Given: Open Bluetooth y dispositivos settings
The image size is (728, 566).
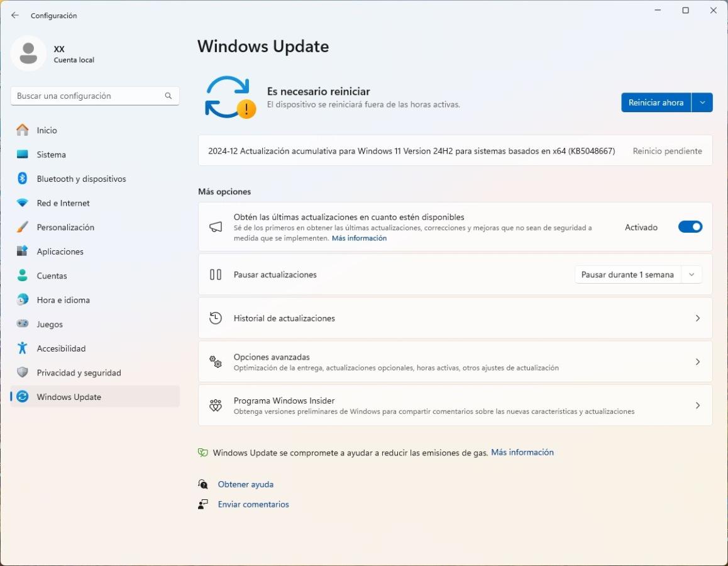Looking at the screenshot, I should pos(81,179).
